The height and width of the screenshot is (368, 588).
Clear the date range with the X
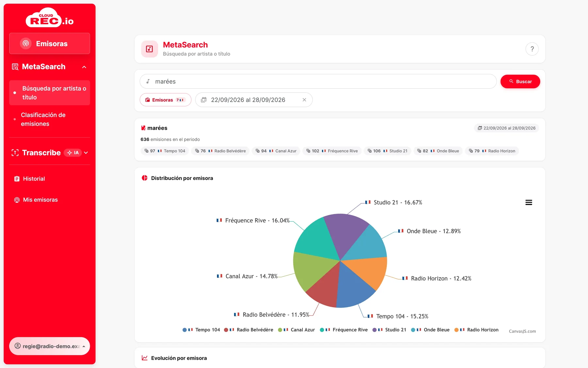click(x=304, y=100)
